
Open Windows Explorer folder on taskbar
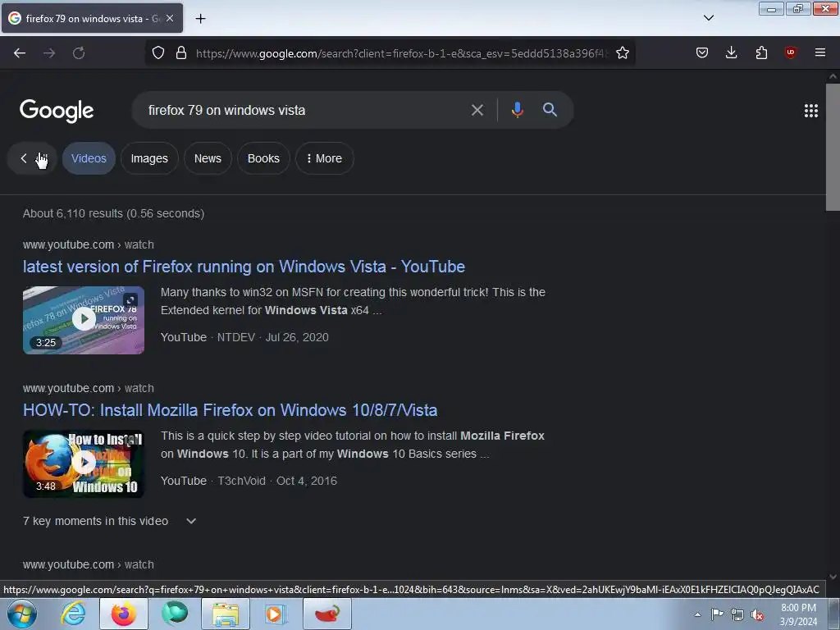(x=226, y=614)
